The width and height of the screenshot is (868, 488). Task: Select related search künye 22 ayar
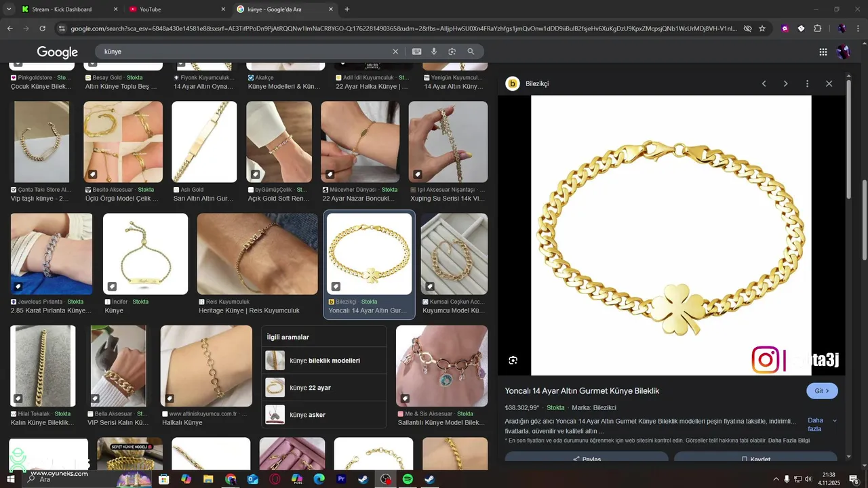click(x=324, y=388)
